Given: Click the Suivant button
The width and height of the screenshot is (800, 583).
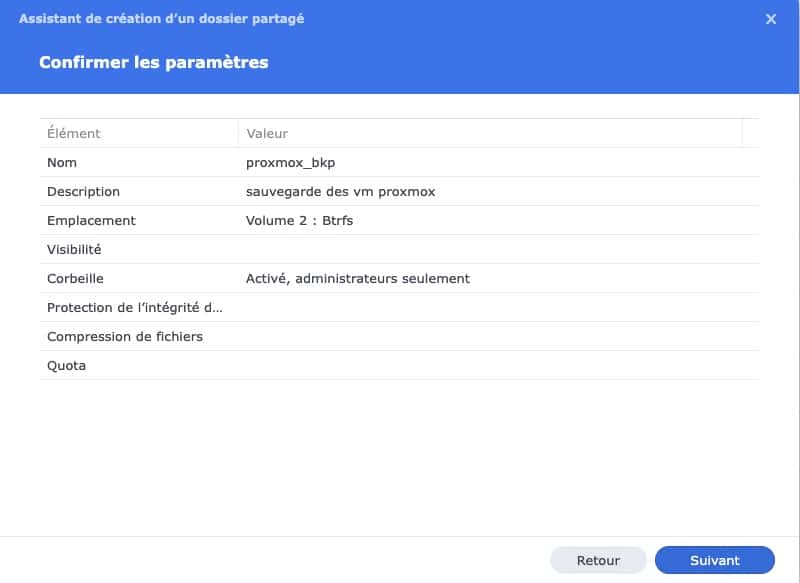Looking at the screenshot, I should [x=714, y=561].
